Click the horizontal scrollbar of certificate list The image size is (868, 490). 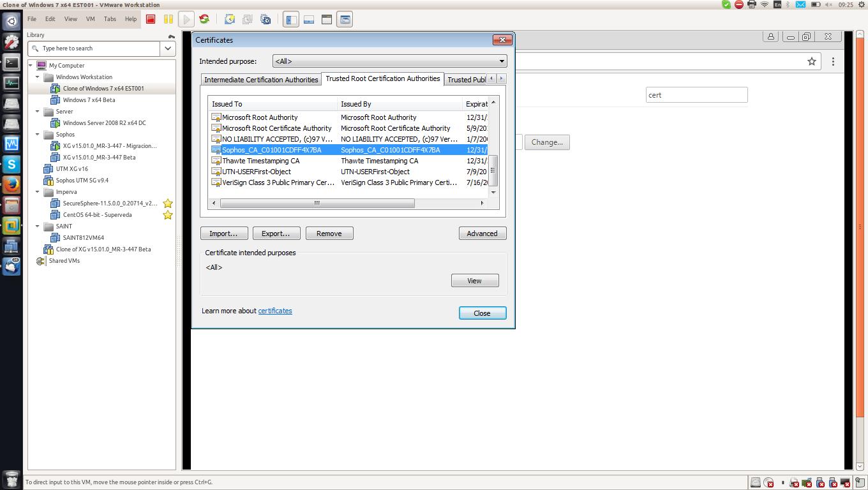[317, 203]
